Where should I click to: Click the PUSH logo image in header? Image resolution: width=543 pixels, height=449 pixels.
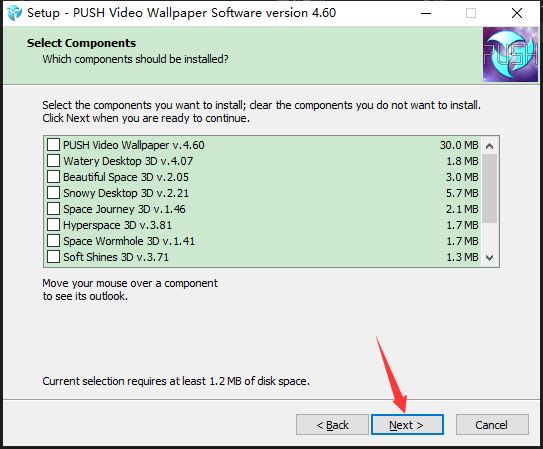(x=510, y=54)
